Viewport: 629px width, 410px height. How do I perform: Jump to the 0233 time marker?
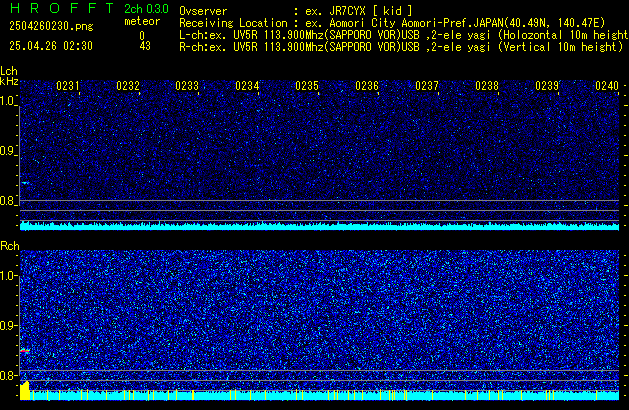click(x=187, y=86)
